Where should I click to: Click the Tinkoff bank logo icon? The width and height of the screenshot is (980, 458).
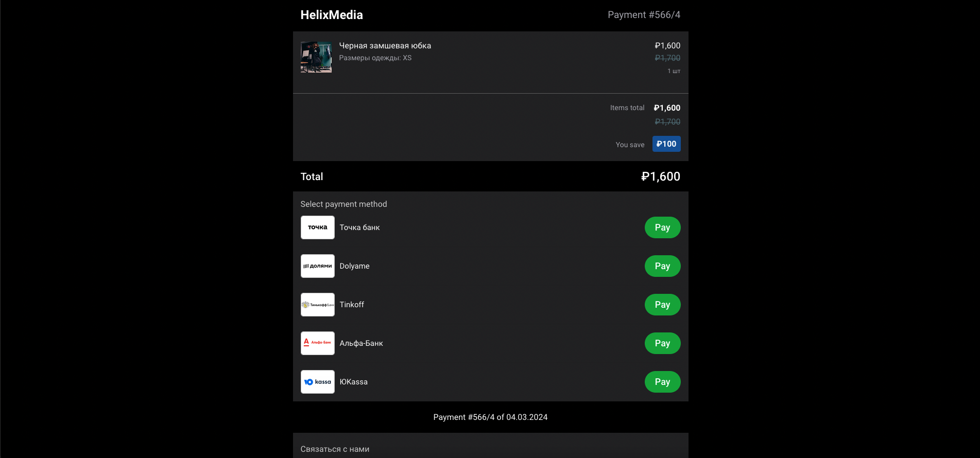317,305
